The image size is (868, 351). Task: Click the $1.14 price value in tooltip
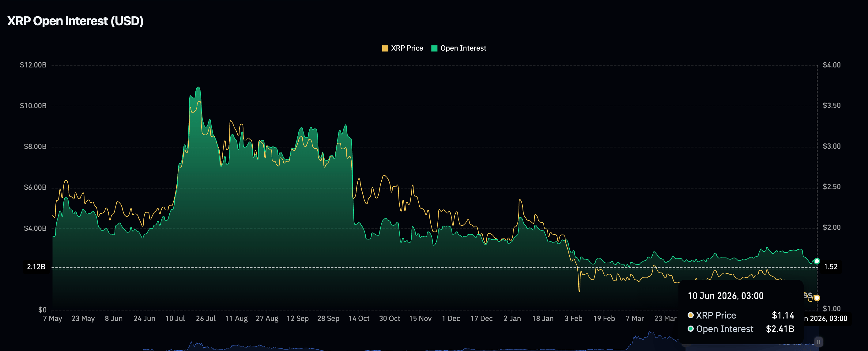point(783,315)
